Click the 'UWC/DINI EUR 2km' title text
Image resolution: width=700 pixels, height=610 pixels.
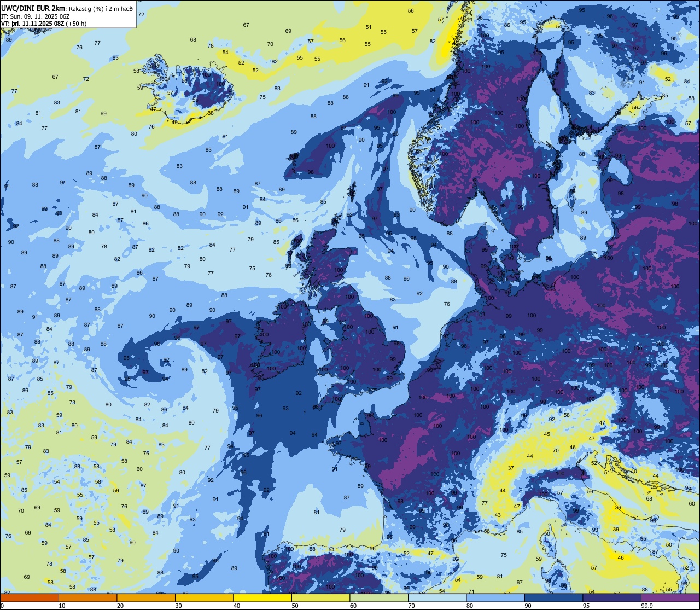click(x=33, y=9)
